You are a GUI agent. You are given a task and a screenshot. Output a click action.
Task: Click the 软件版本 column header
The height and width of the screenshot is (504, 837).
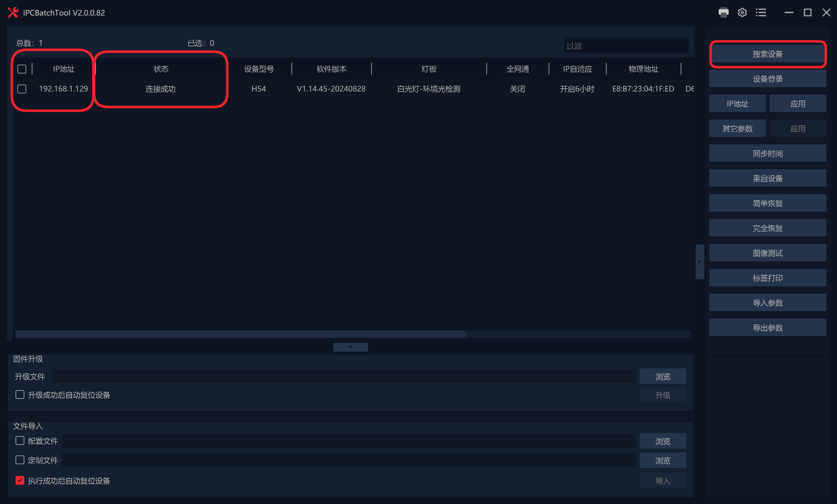pos(331,69)
